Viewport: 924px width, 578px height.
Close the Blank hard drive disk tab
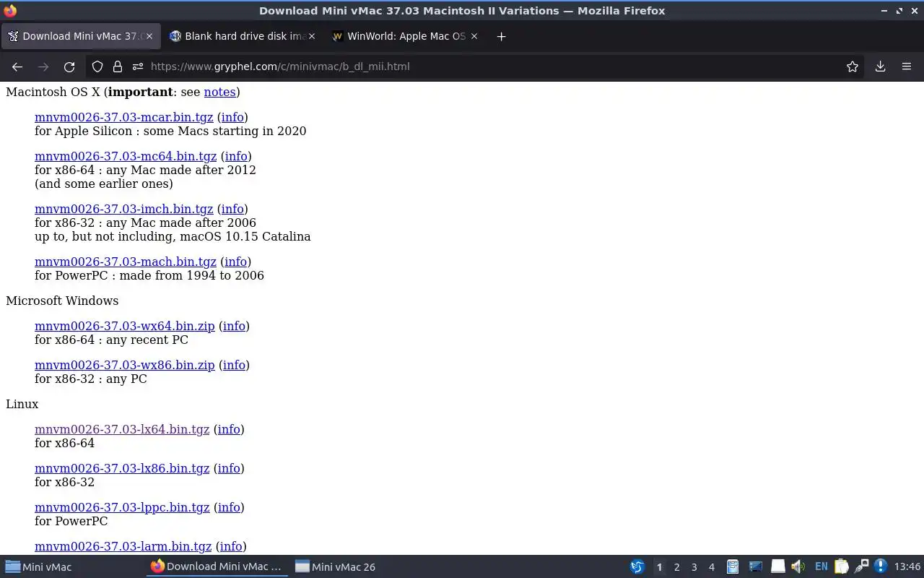tap(312, 36)
